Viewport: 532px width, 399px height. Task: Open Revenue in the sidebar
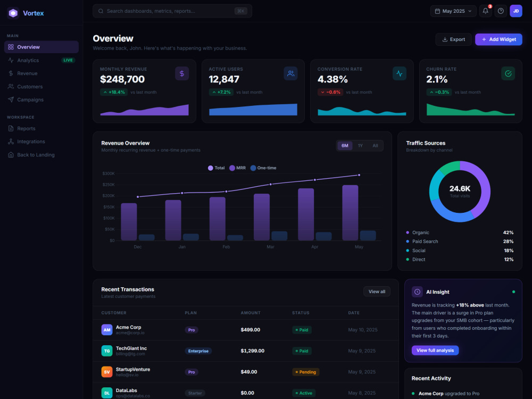41,73
